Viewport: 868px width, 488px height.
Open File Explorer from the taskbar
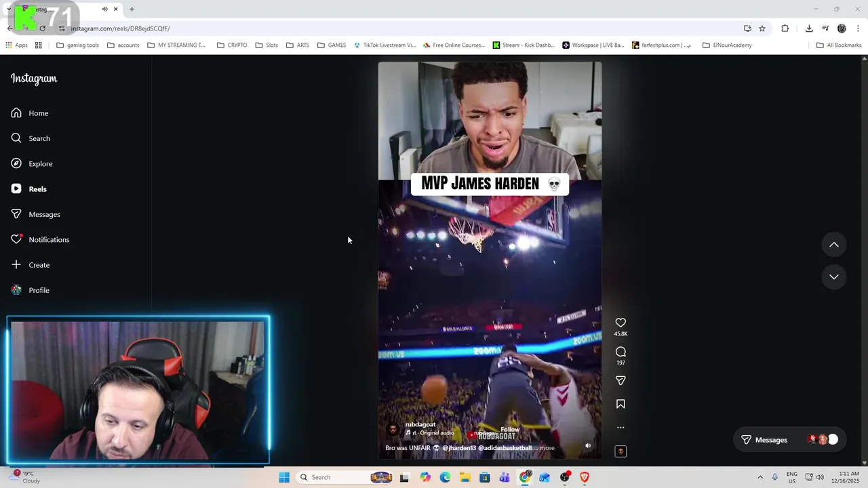pyautogui.click(x=465, y=477)
